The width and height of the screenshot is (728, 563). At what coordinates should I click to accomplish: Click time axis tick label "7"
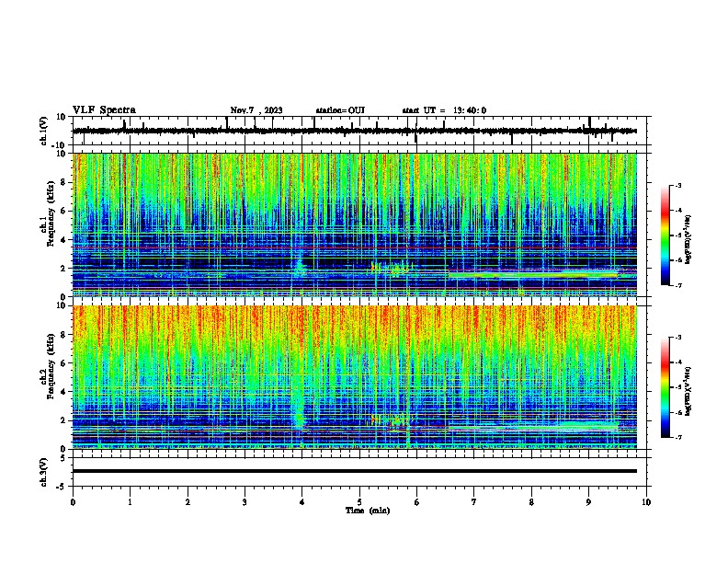(x=474, y=502)
